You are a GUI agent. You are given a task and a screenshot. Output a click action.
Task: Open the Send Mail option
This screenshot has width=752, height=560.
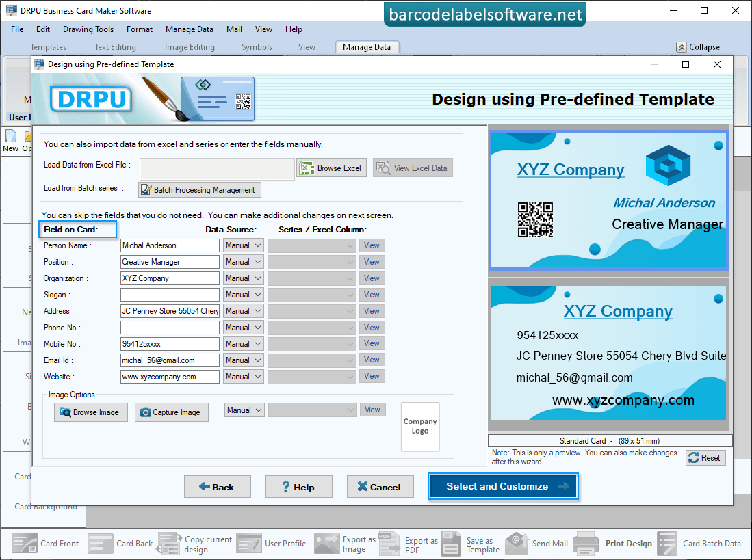pyautogui.click(x=536, y=544)
